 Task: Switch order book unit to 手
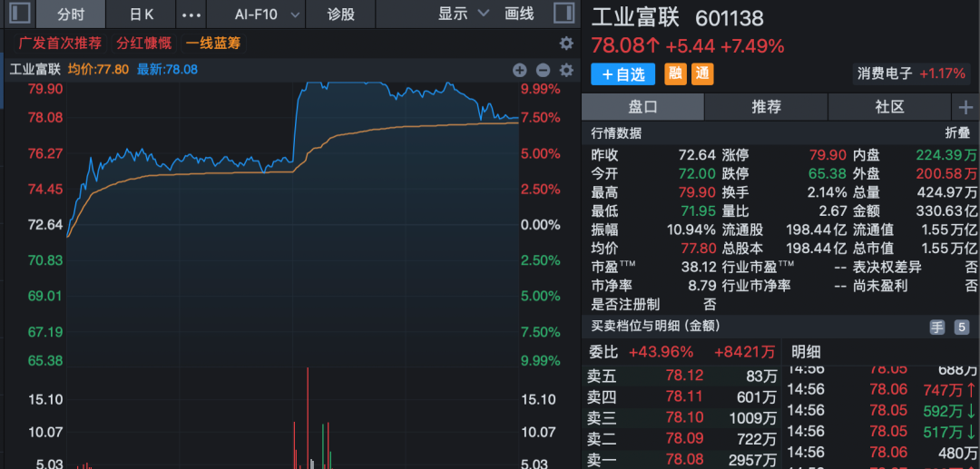[936, 326]
